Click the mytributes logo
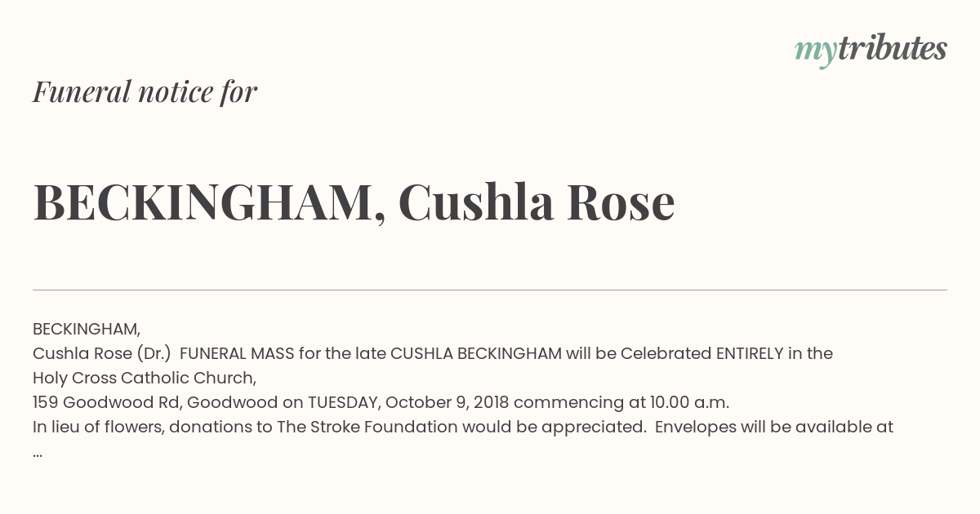The width and height of the screenshot is (980, 514). [871, 49]
